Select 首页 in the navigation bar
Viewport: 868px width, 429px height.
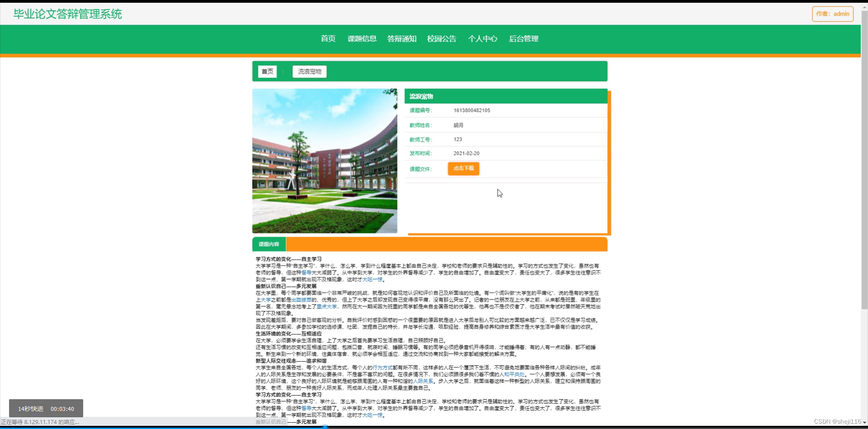(328, 39)
